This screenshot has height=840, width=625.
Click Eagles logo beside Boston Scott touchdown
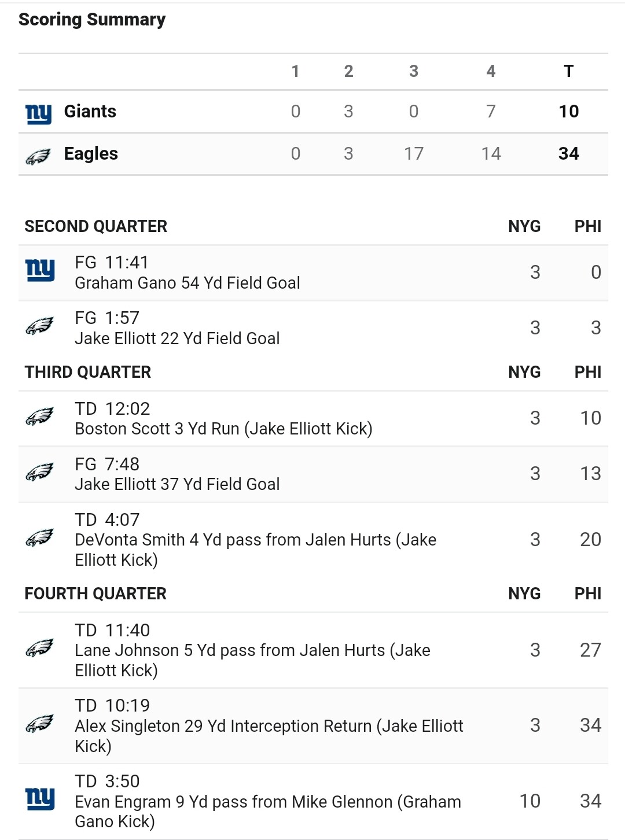(x=39, y=417)
